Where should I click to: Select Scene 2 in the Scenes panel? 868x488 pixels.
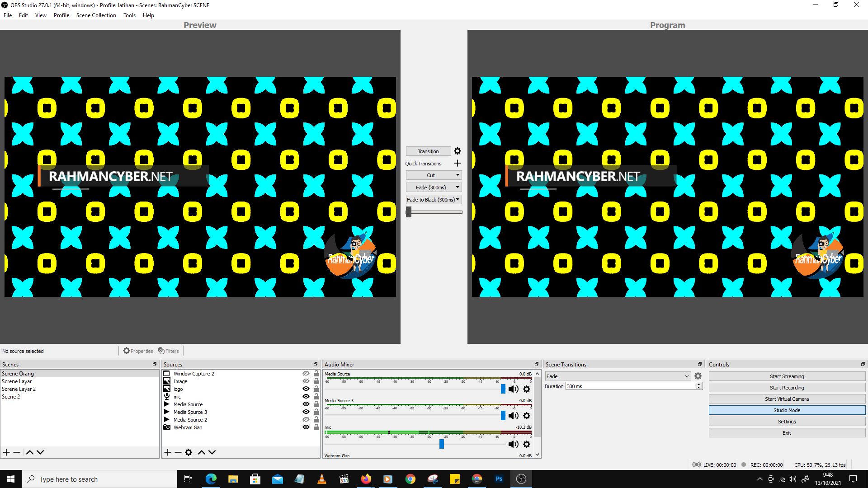pyautogui.click(x=11, y=396)
